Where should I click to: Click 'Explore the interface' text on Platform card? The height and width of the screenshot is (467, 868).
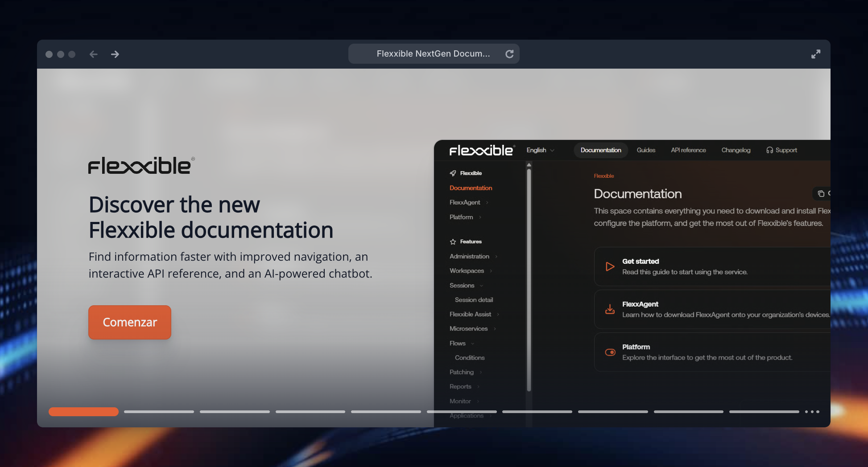pos(707,357)
